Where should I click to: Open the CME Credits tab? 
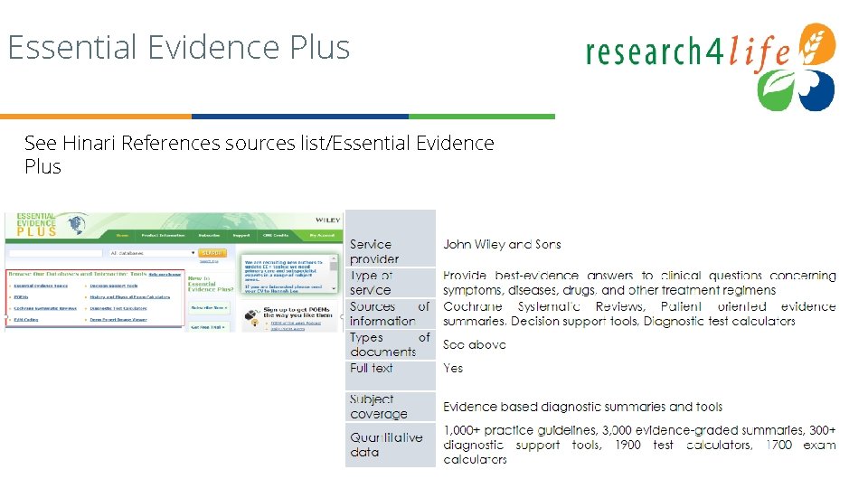coord(276,235)
